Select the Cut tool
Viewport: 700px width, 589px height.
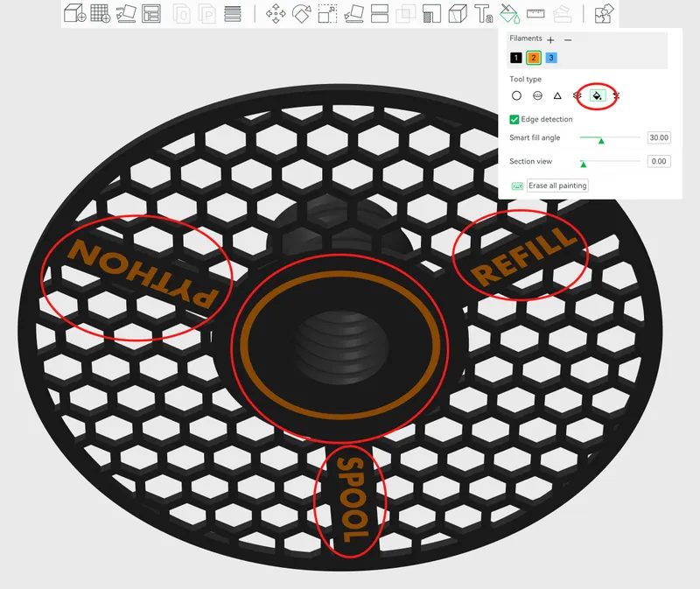[380, 13]
